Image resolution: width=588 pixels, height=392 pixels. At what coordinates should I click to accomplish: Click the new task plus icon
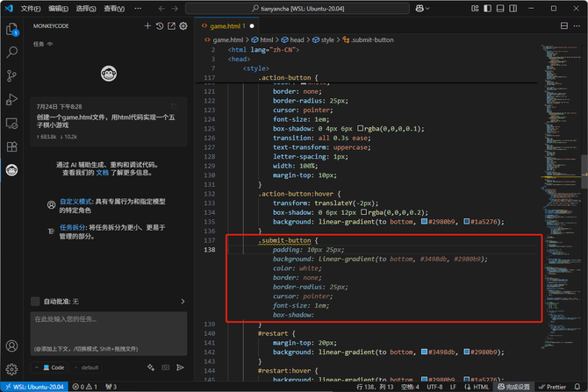148,26
